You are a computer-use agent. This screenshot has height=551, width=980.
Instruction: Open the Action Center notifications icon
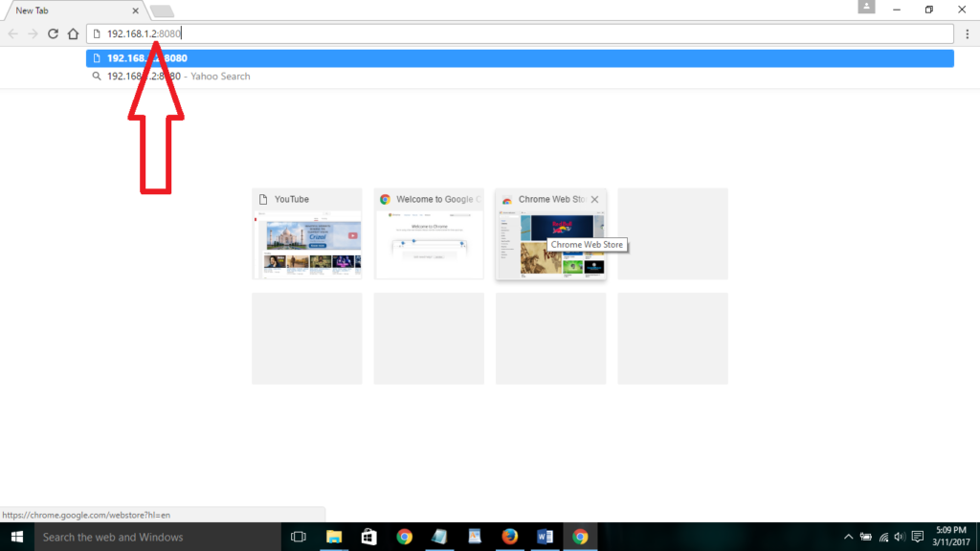click(x=918, y=537)
